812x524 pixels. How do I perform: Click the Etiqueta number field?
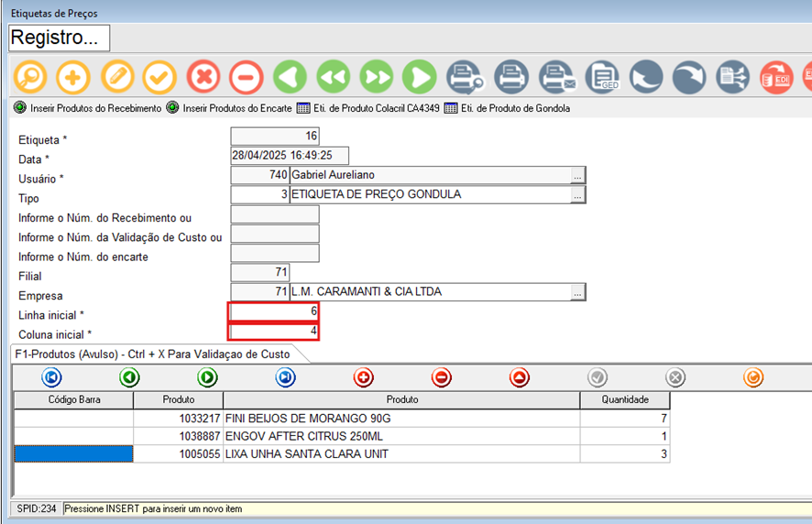(x=275, y=136)
